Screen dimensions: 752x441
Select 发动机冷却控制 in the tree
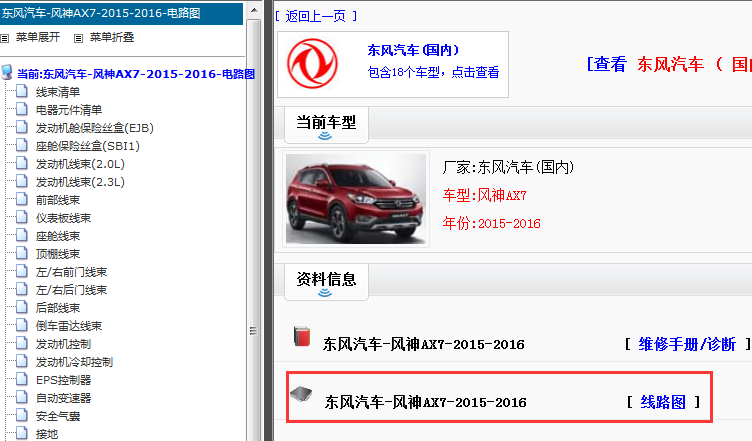pyautogui.click(x=74, y=362)
